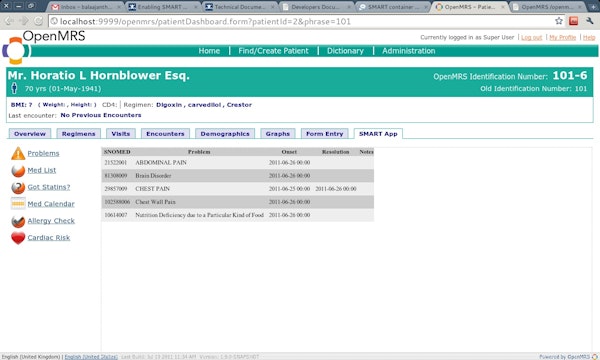Open the My Profile link
600x360 pixels.
click(x=562, y=37)
